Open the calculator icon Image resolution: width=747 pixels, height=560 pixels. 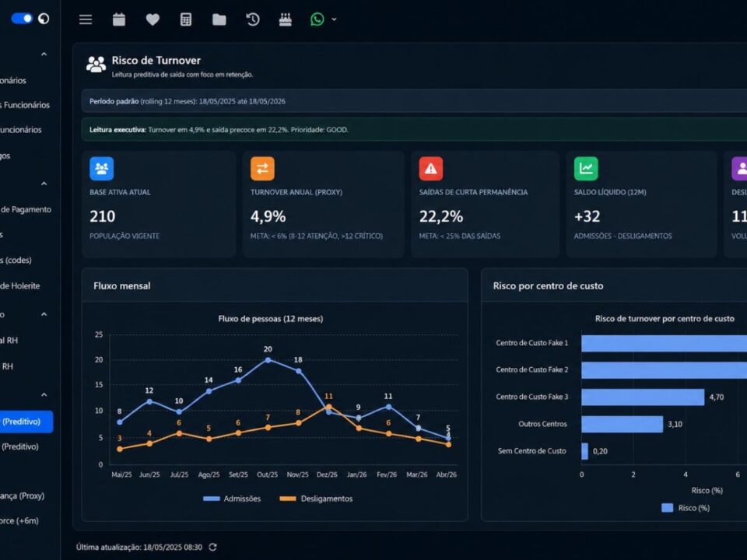point(186,19)
